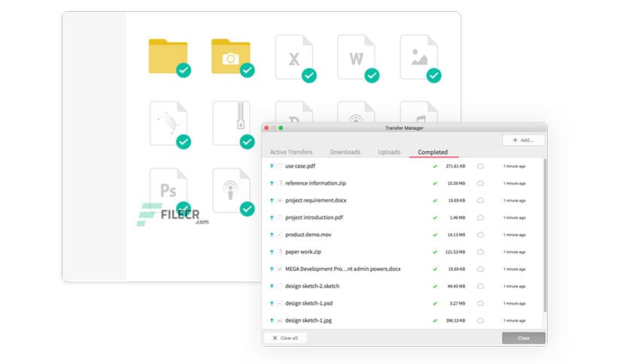This screenshot has height=364, width=629.
Task: Click green checkmark for reference information.zip
Action: [x=435, y=184]
